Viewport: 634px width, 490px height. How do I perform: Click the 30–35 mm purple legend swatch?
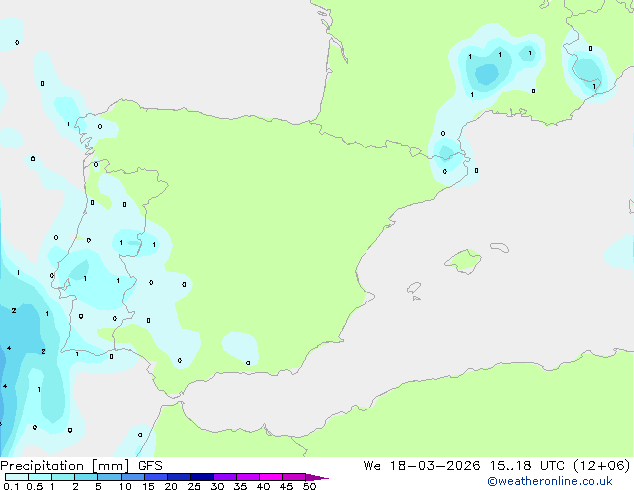pos(225,477)
